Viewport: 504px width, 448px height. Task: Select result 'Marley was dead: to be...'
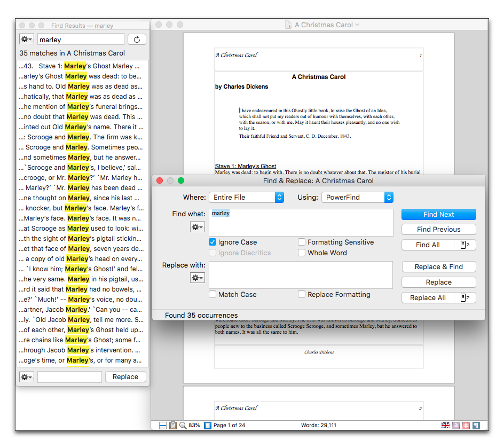pyautogui.click(x=83, y=76)
